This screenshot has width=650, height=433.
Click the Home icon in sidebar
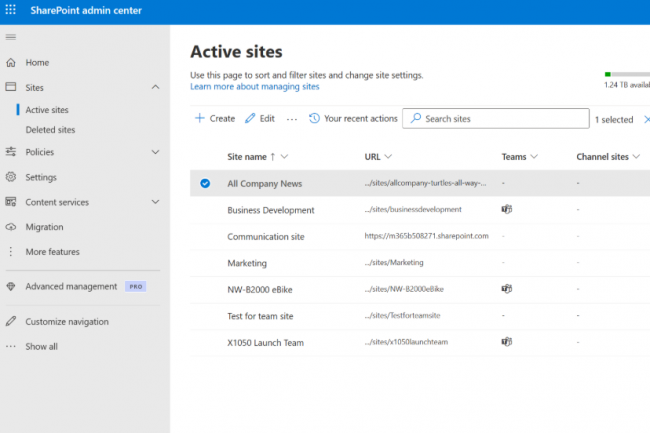pyautogui.click(x=11, y=62)
